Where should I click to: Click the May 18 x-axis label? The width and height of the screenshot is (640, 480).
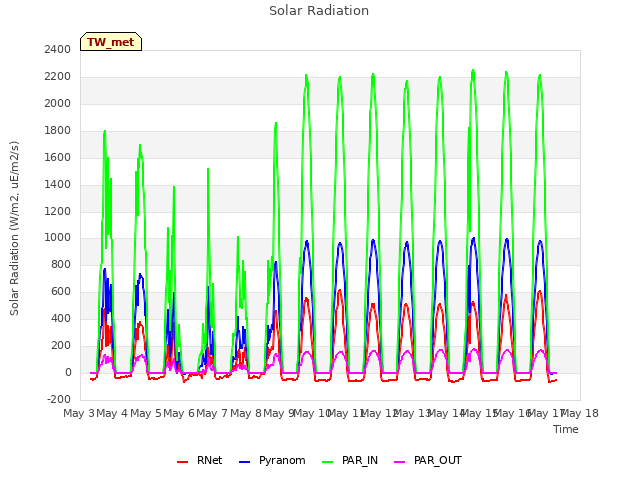coord(579,413)
